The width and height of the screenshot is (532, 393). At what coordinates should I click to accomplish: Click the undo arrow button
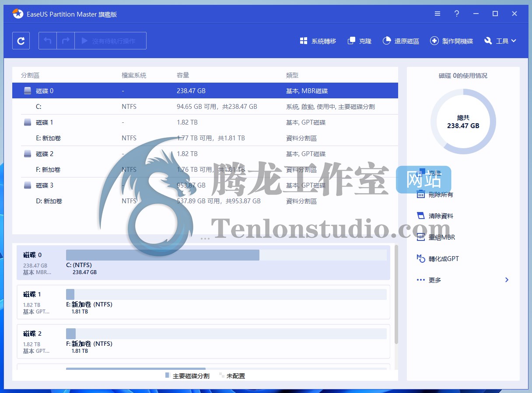click(48, 41)
